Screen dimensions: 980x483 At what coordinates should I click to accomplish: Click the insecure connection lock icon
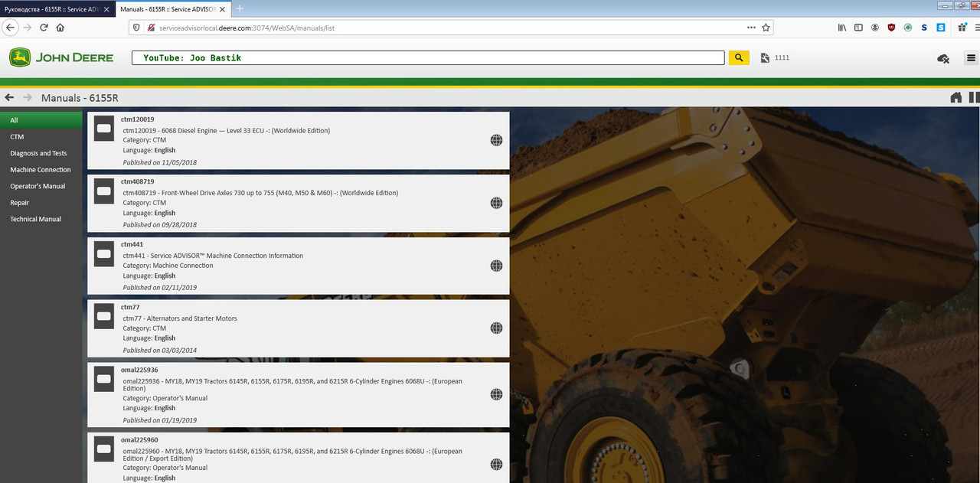152,28
